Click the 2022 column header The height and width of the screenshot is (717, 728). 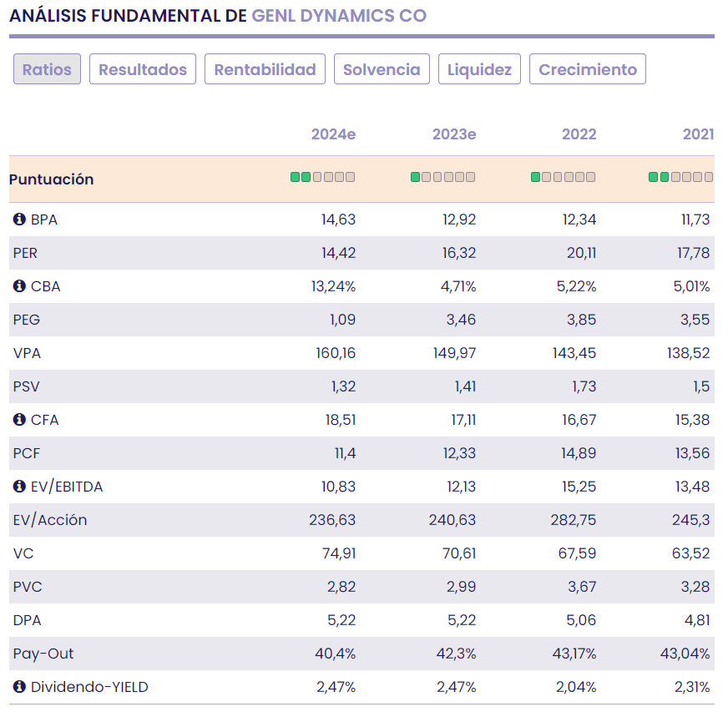(579, 134)
